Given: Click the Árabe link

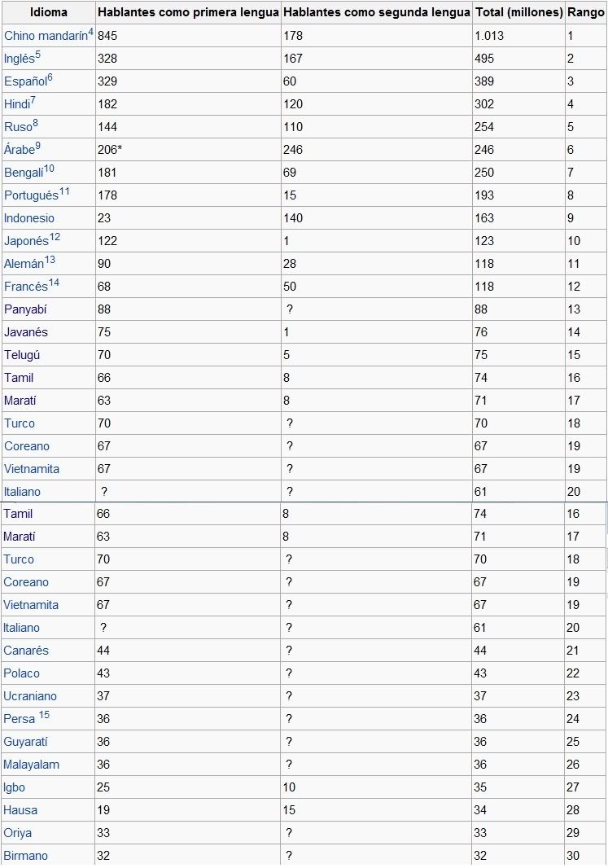Looking at the screenshot, I should tap(20, 150).
